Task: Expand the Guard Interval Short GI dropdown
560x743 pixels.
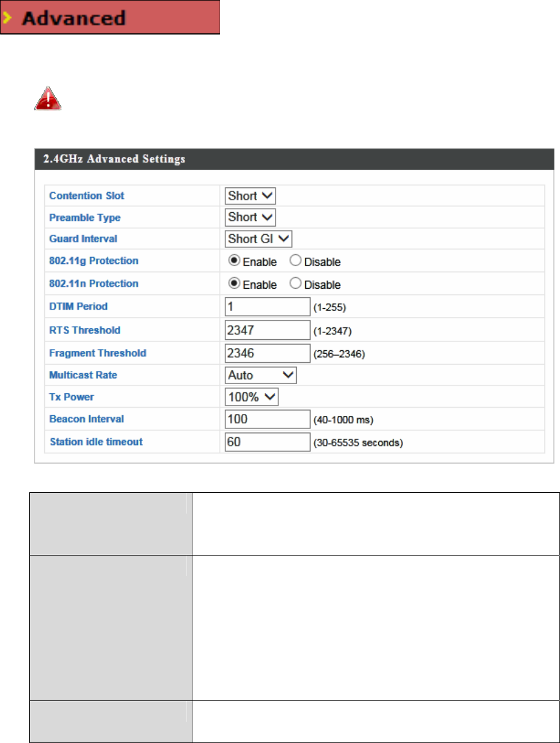Action: pyautogui.click(x=258, y=239)
